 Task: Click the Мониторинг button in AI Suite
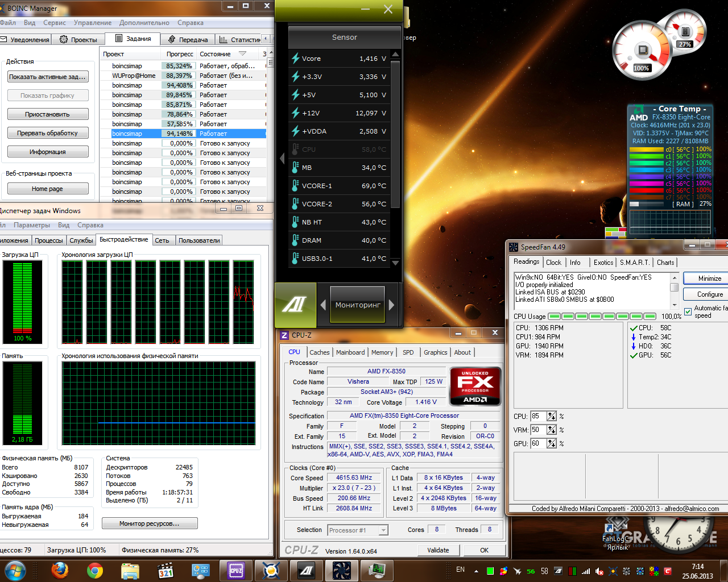click(x=358, y=305)
